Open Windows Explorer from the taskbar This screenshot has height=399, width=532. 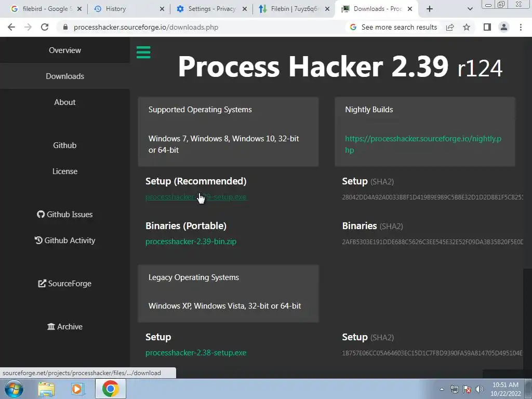[46, 389]
